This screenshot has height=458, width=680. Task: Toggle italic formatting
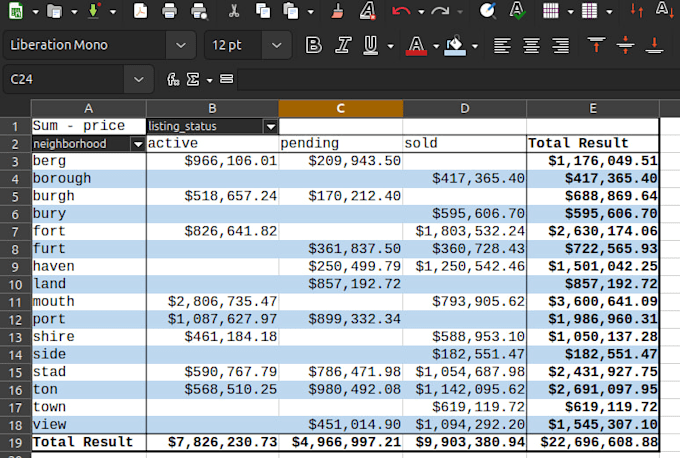coord(343,45)
